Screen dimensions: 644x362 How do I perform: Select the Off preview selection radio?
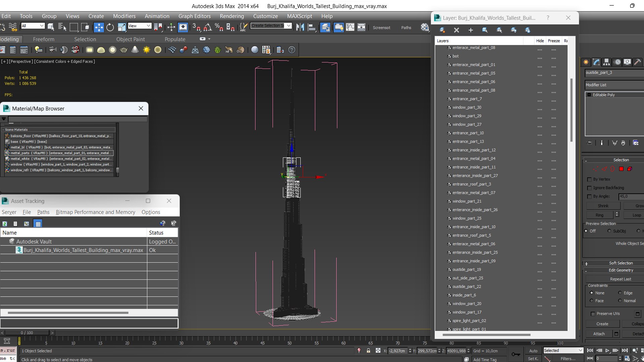[586, 231]
